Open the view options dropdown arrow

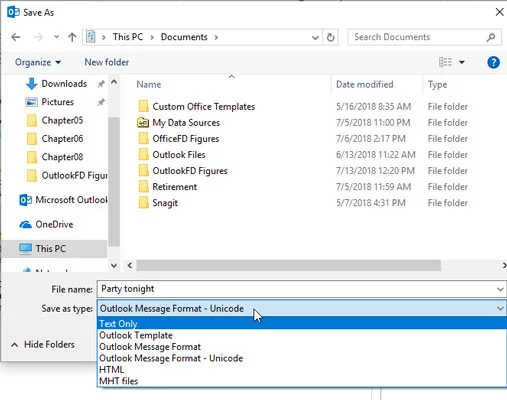[462, 62]
